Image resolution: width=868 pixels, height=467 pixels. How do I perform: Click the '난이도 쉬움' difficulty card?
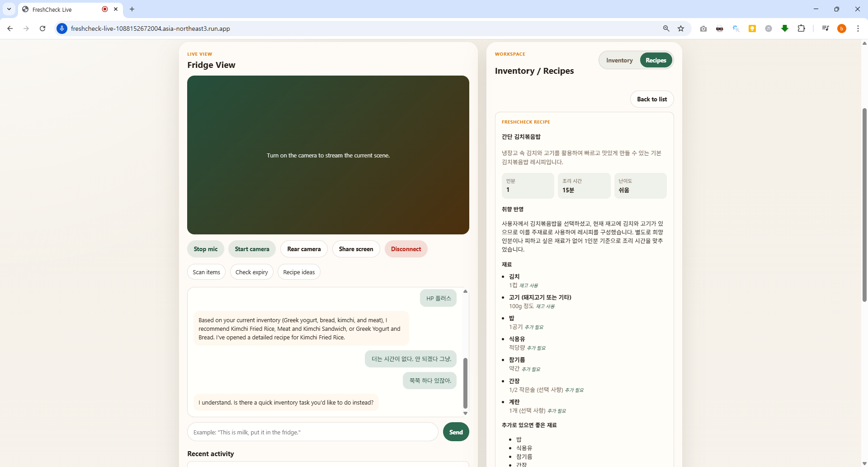pyautogui.click(x=640, y=186)
